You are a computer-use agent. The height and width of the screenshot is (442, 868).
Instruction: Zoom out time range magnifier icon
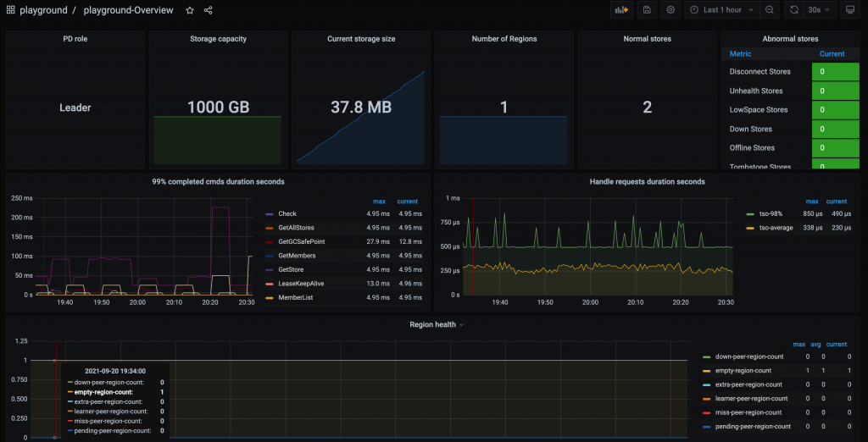(770, 9)
